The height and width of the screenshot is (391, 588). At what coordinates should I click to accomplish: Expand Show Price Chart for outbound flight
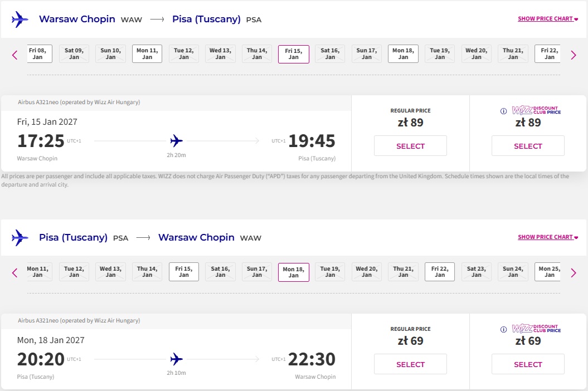pyautogui.click(x=548, y=19)
